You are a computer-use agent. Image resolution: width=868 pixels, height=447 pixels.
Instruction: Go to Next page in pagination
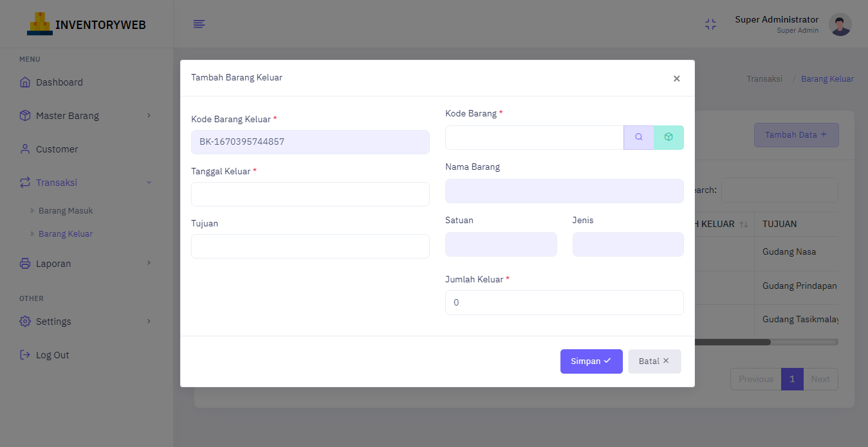coord(820,379)
